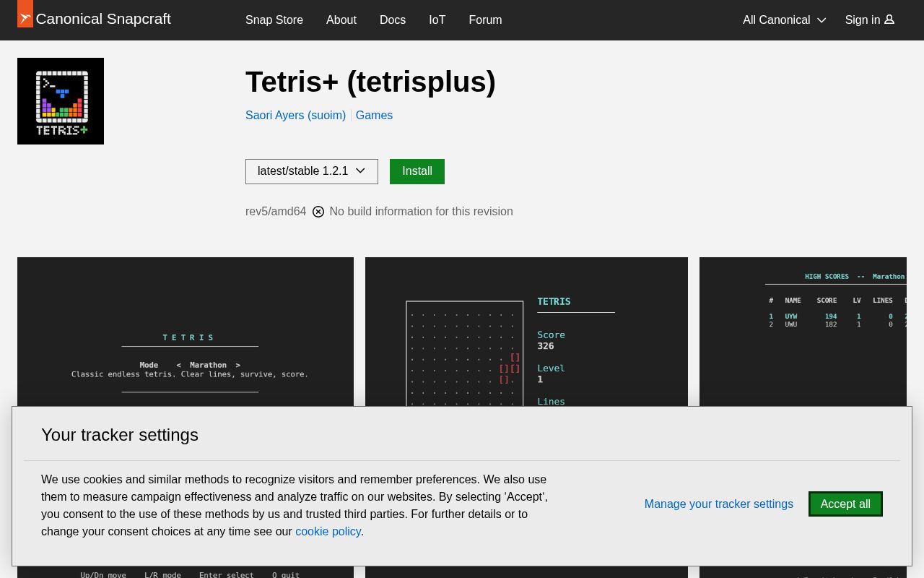Click the Sign in user icon

tap(889, 20)
